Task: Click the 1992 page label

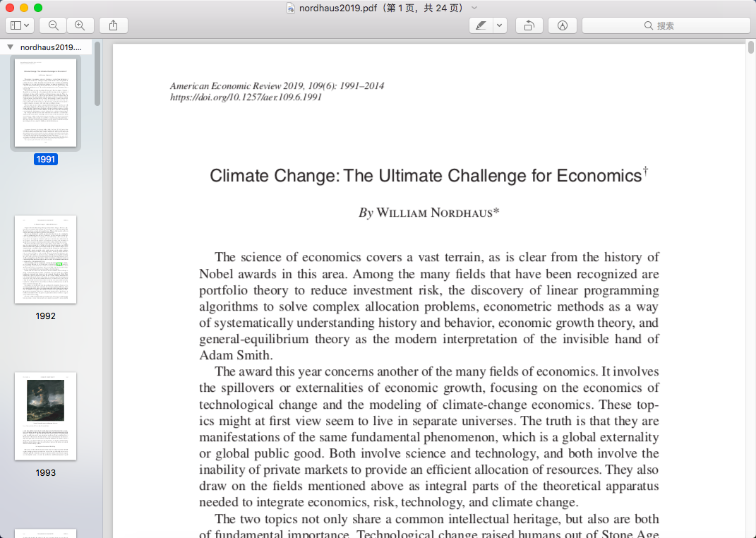Action: coord(45,316)
